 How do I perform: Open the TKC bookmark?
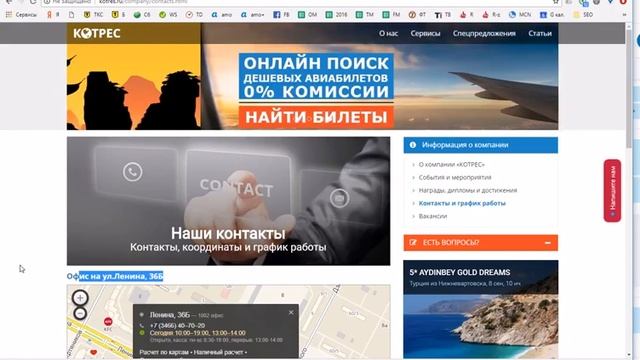93,15
